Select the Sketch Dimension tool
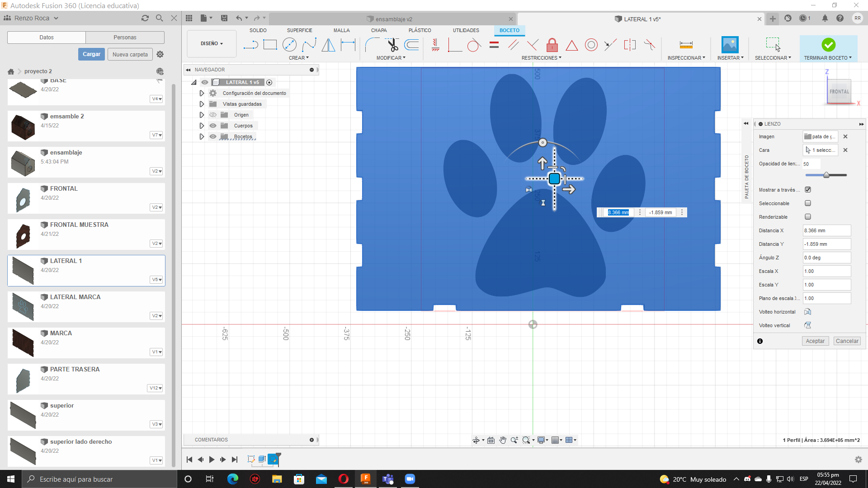This screenshot has height=488, width=868. (348, 45)
